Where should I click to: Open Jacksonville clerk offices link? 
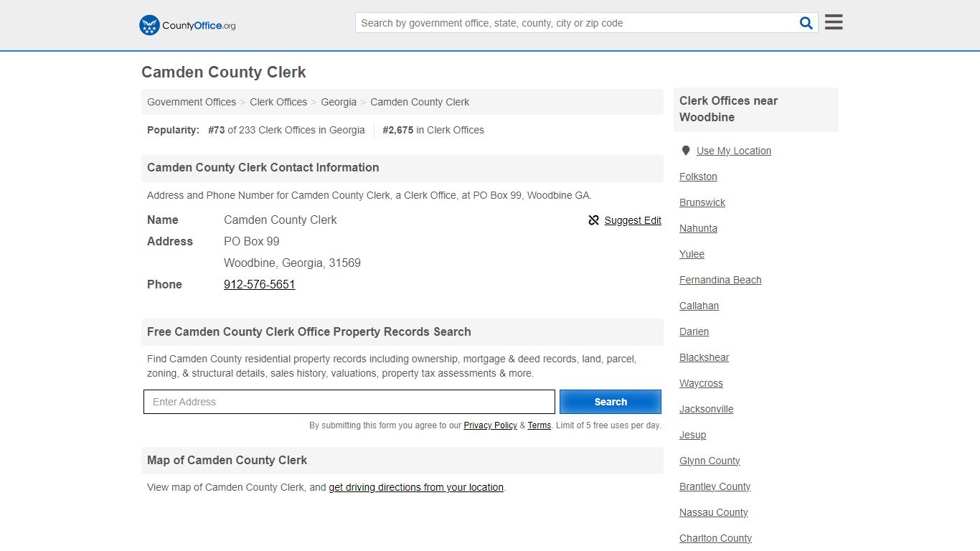click(x=706, y=409)
